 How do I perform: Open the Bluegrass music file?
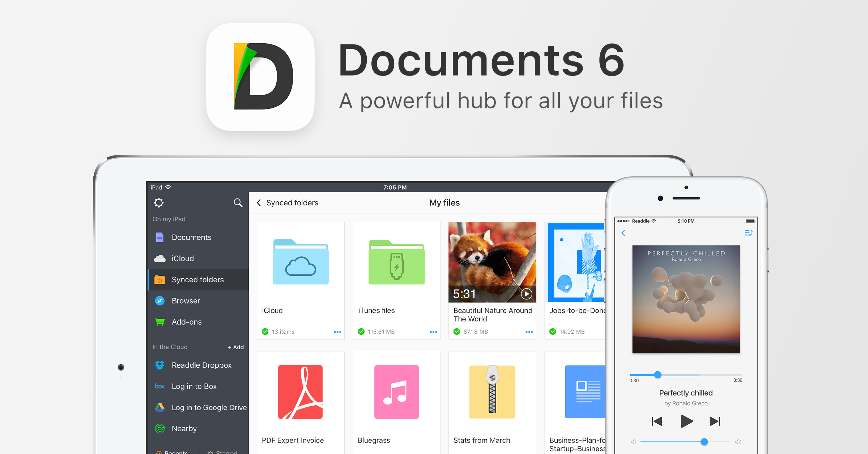pos(396,392)
